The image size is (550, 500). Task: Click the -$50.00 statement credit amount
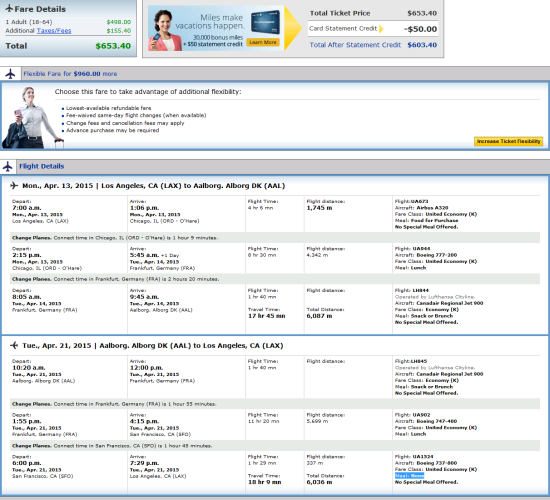click(x=420, y=29)
